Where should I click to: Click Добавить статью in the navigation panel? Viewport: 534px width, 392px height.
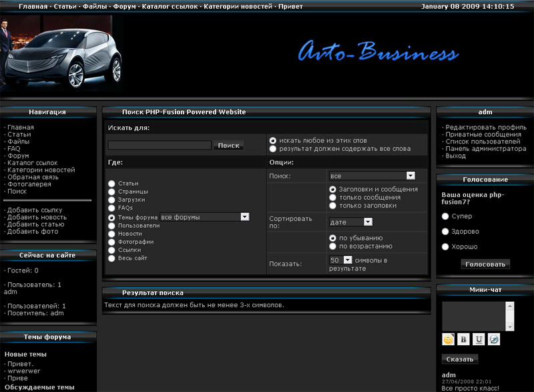coord(36,224)
